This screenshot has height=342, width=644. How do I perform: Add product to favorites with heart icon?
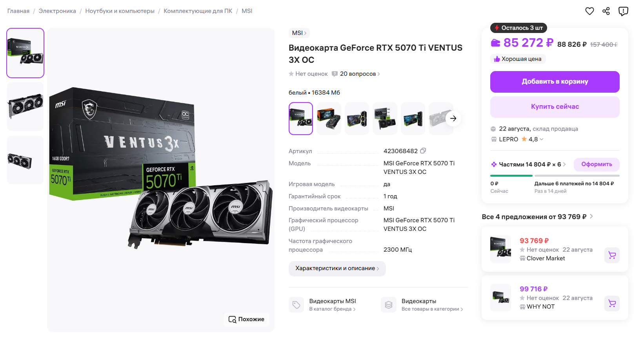tap(589, 11)
